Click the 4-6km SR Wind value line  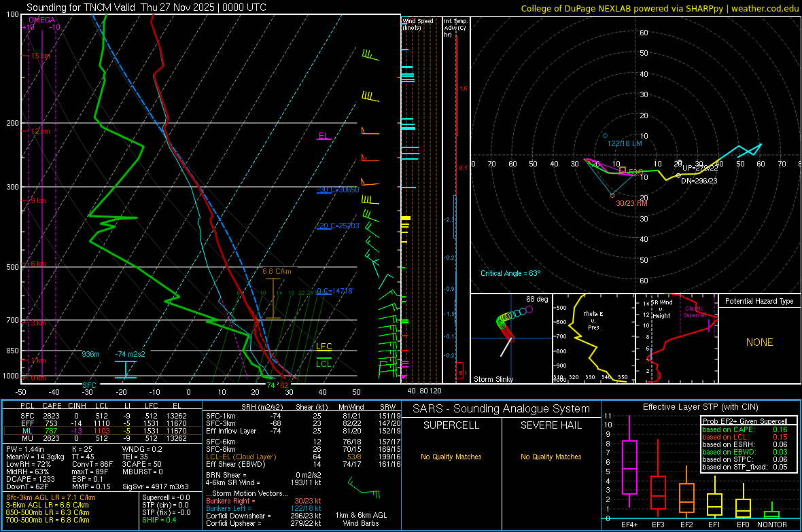point(264,482)
